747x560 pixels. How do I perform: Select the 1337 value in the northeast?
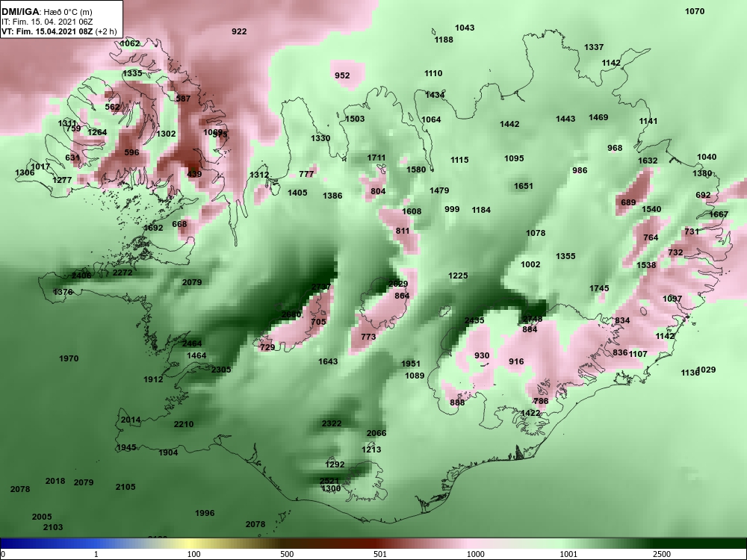594,47
